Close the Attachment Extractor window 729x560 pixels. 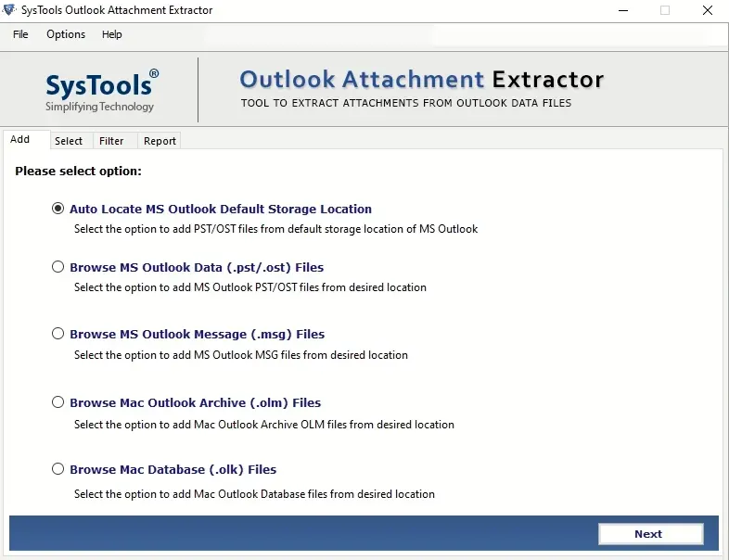tap(708, 10)
